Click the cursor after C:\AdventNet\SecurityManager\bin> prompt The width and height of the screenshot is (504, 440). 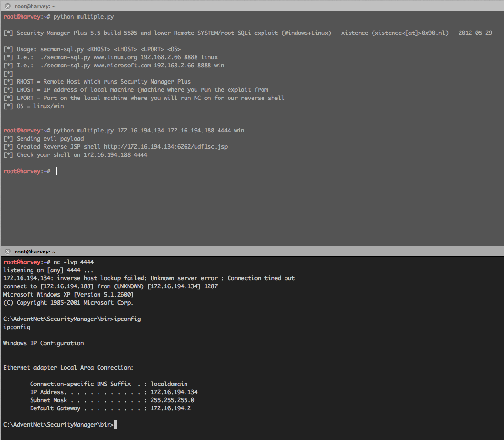115,425
